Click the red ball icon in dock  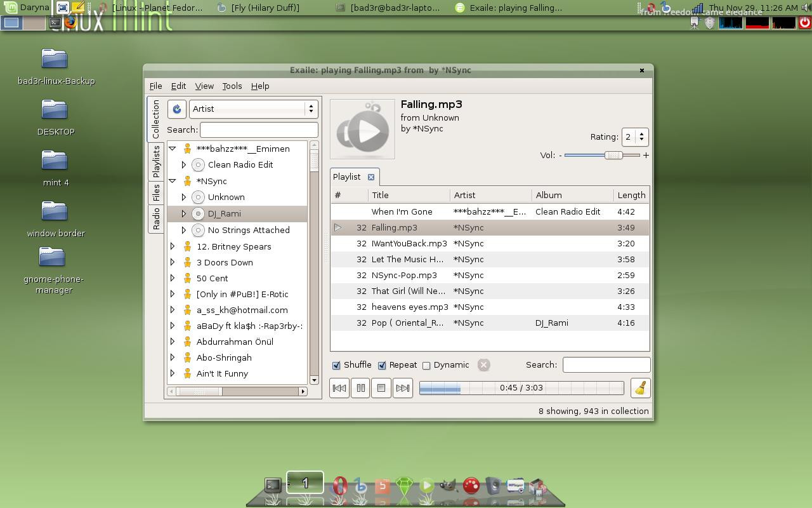471,486
